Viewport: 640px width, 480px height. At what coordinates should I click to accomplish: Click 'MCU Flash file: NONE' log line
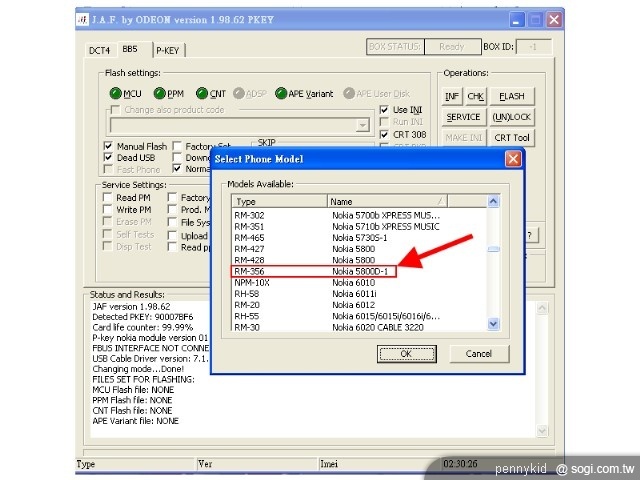click(133, 390)
